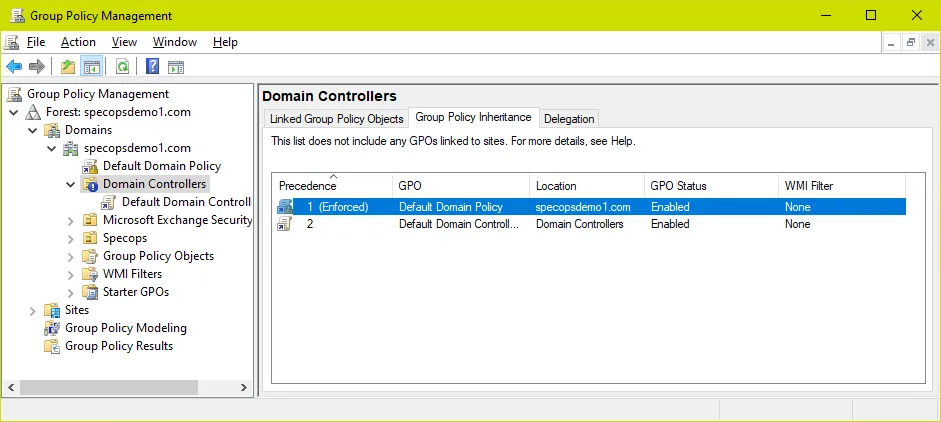Click the Group Policy Objects folder icon
This screenshot has width=941, height=422.
(x=90, y=256)
